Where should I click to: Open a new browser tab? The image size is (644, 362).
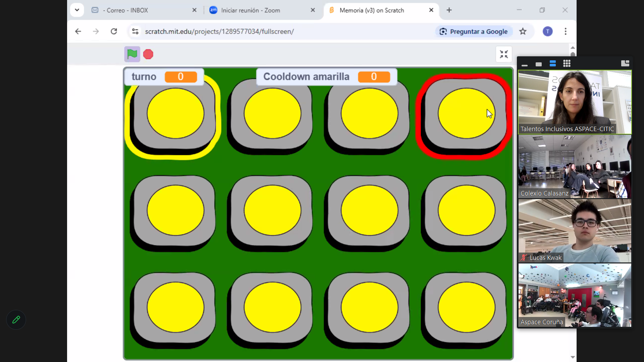click(449, 10)
